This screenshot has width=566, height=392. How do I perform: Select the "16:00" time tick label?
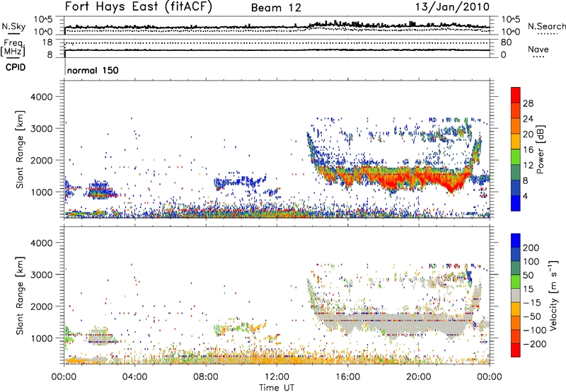[347, 377]
